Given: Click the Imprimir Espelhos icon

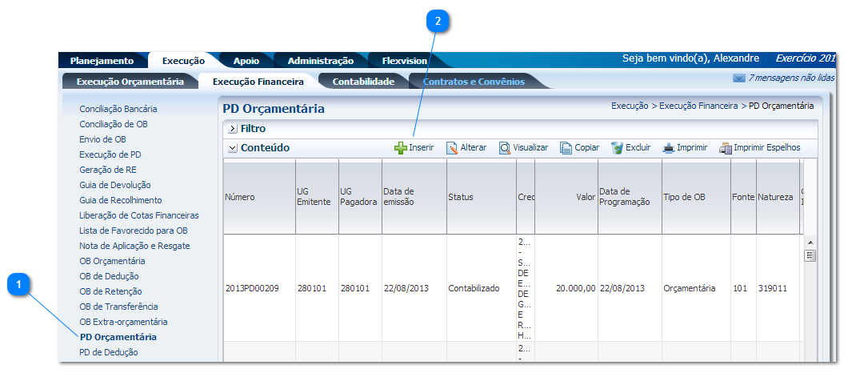Looking at the screenshot, I should click(726, 148).
